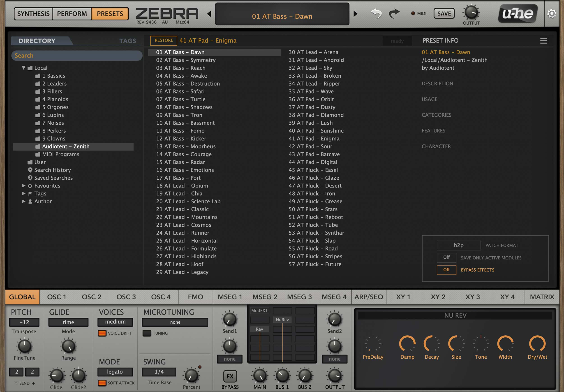Switch to the OSC 2 tab
The height and width of the screenshot is (392, 564).
pos(91,297)
